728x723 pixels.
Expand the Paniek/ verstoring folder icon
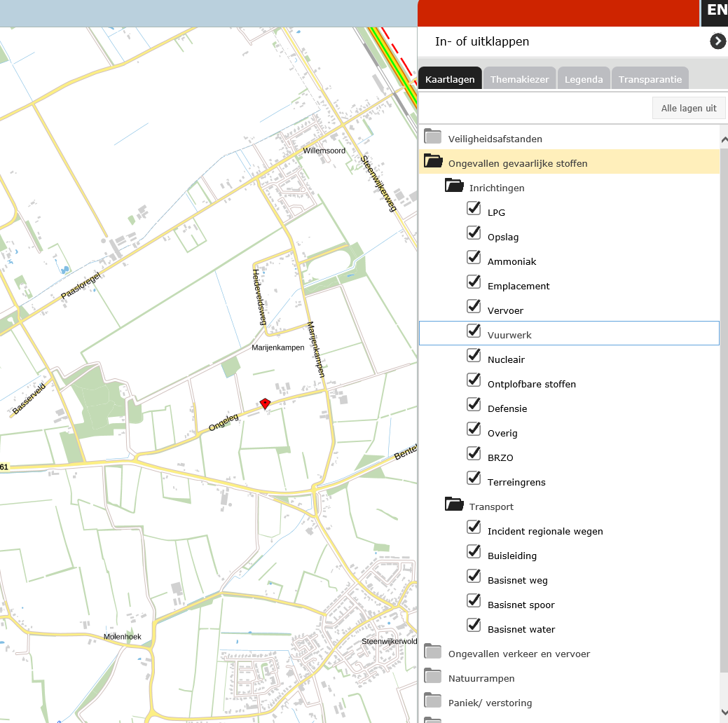tap(433, 701)
